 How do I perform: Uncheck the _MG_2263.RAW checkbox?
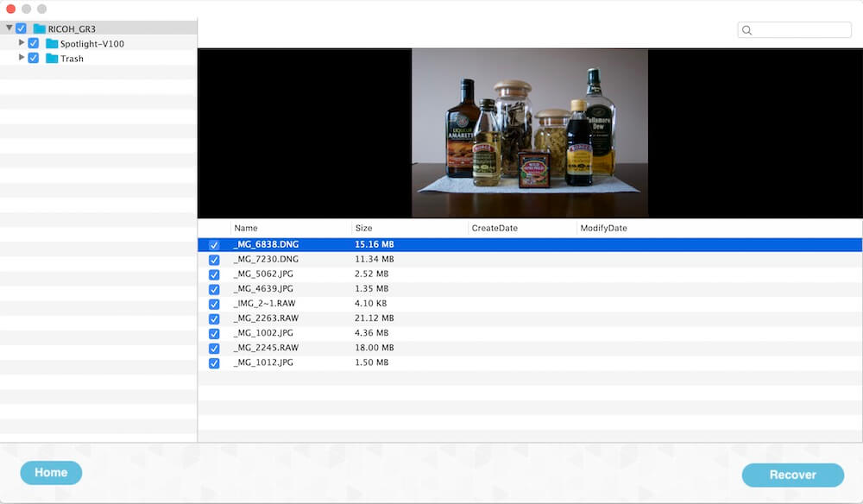point(214,319)
